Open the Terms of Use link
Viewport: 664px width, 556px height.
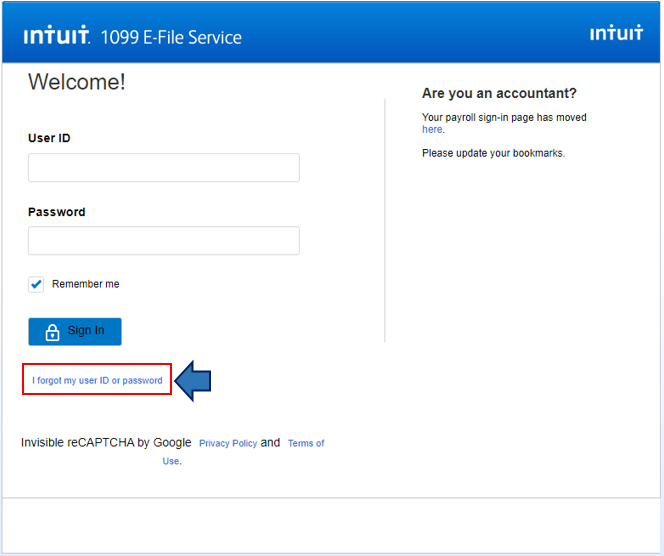pos(306,443)
